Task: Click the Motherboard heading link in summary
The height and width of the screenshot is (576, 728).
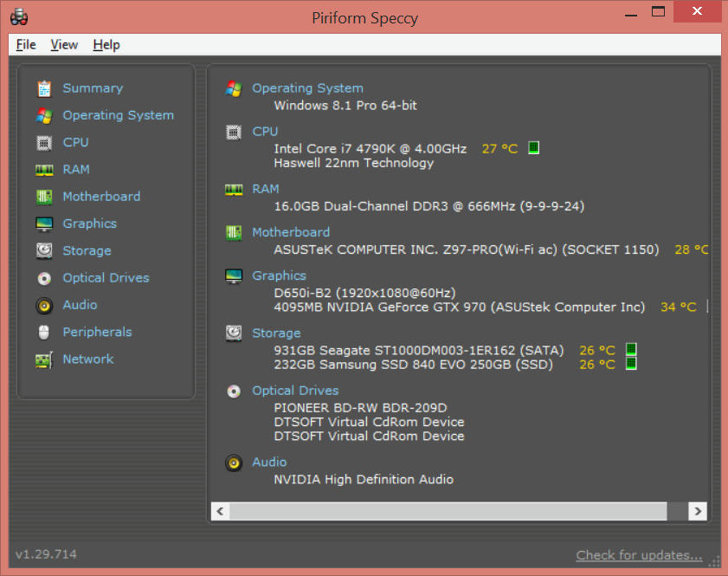Action: coord(291,232)
